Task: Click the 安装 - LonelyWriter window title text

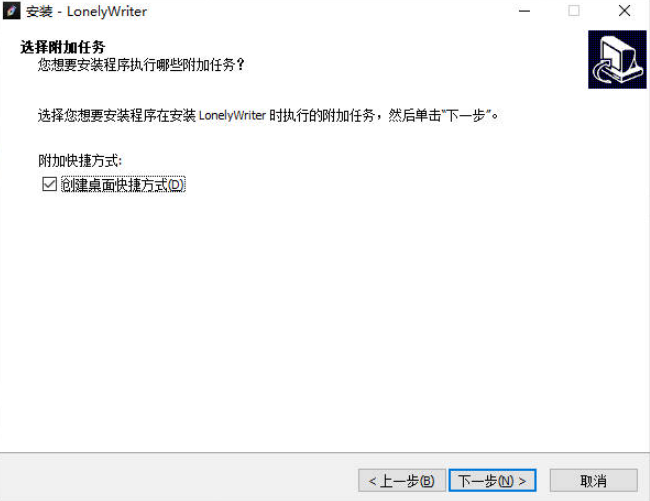Action: coord(86,12)
